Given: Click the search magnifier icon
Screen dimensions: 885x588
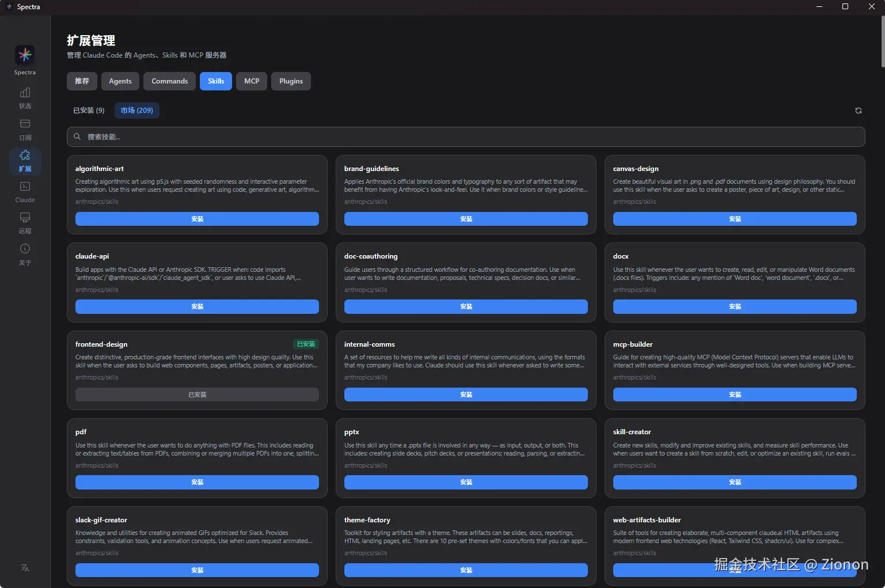Looking at the screenshot, I should (77, 136).
